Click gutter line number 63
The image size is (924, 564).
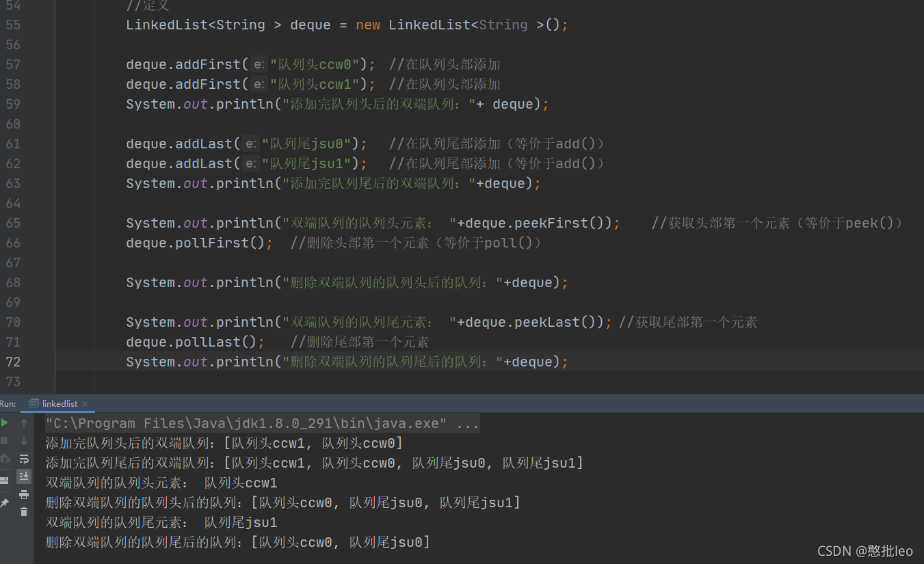[13, 183]
